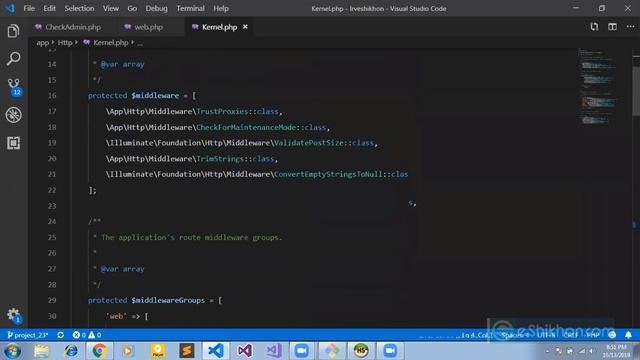Open Internet Explorer from the taskbar
Screen dimensions: 640x360
(71, 351)
